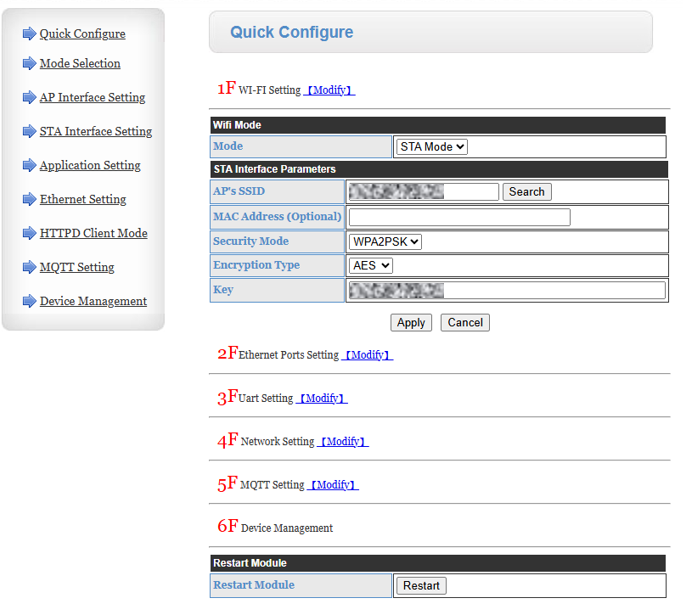Click the arrow icon beside Quick Configure
Screen dimensions: 683x608
[x=29, y=34]
